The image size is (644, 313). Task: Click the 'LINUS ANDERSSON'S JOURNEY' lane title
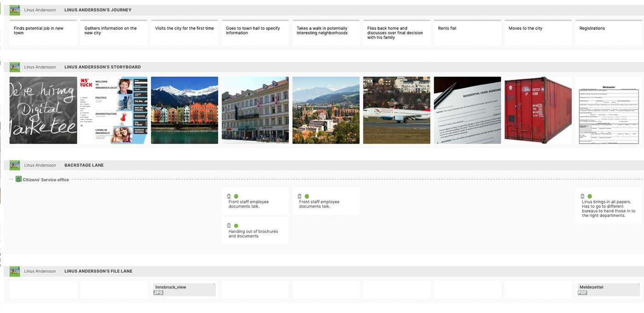point(98,10)
